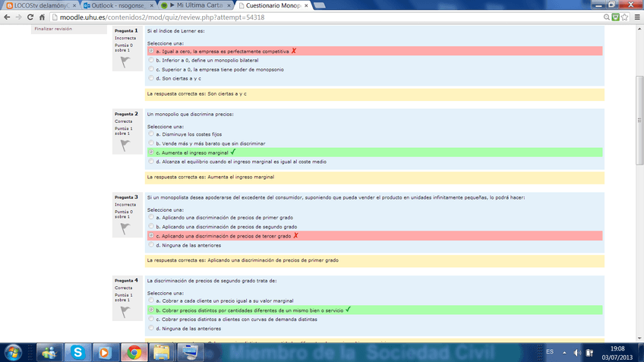Screen dimensions: 644x362
Task: Flag Pregunta 1 with the flag icon
Action: (x=122, y=62)
